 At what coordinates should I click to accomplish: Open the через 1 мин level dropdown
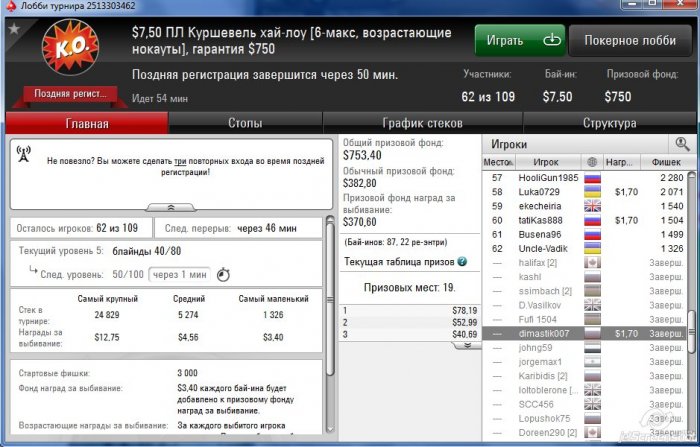pyautogui.click(x=180, y=275)
